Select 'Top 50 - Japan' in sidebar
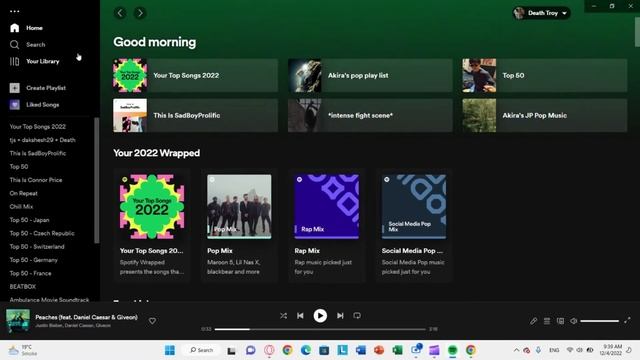Screen dimensions: 640x360 pos(29,220)
